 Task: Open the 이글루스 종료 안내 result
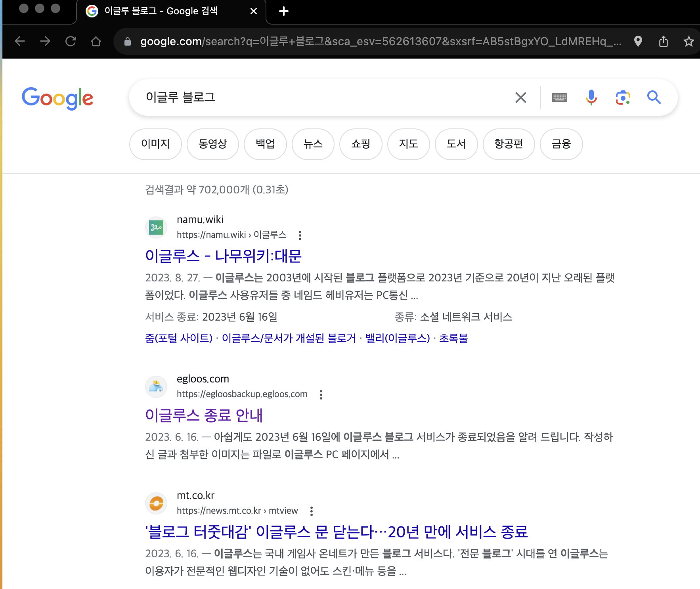coord(204,415)
